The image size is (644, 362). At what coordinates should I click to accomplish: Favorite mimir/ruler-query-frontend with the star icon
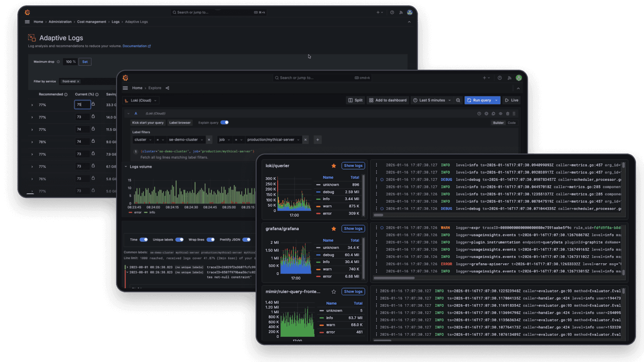pyautogui.click(x=334, y=292)
